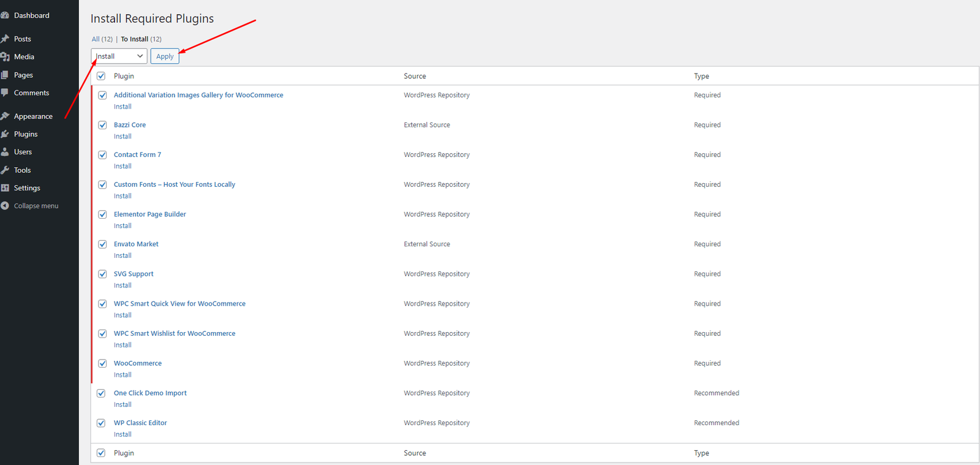This screenshot has height=465, width=980.
Task: Toggle select-all checkbox in table header
Action: click(x=101, y=76)
